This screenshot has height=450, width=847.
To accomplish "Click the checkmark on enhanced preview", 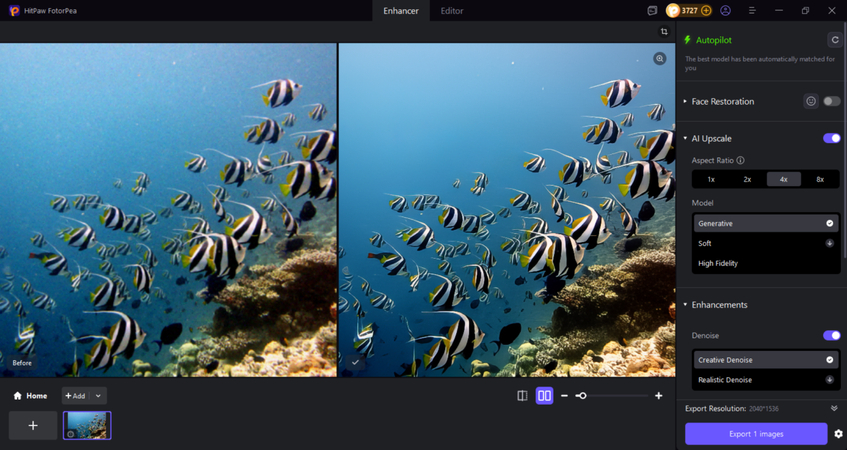I will pos(355,362).
